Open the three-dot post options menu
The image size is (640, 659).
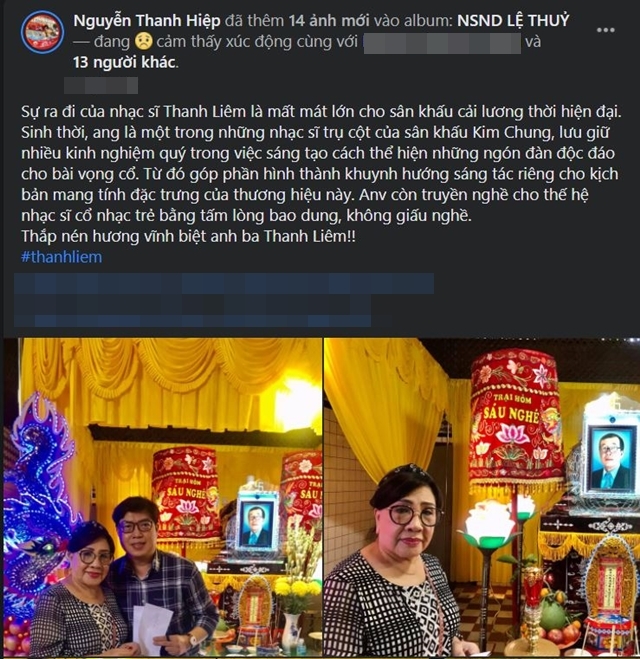[605, 30]
